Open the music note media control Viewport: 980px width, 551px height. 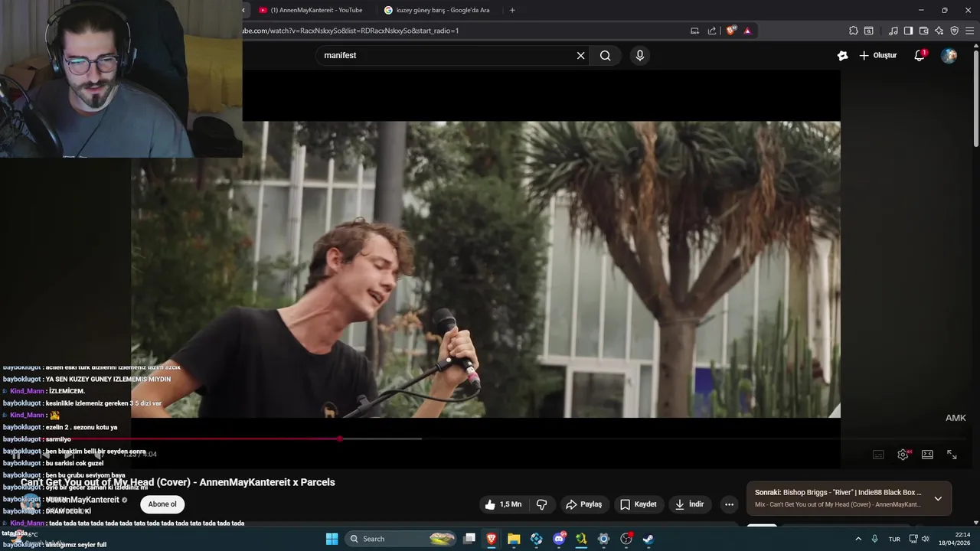(x=893, y=31)
